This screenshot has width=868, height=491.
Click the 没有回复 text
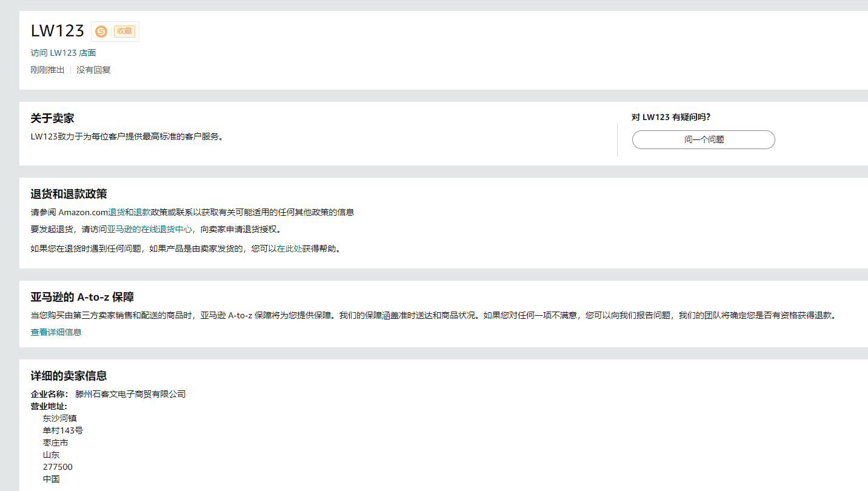coord(94,70)
